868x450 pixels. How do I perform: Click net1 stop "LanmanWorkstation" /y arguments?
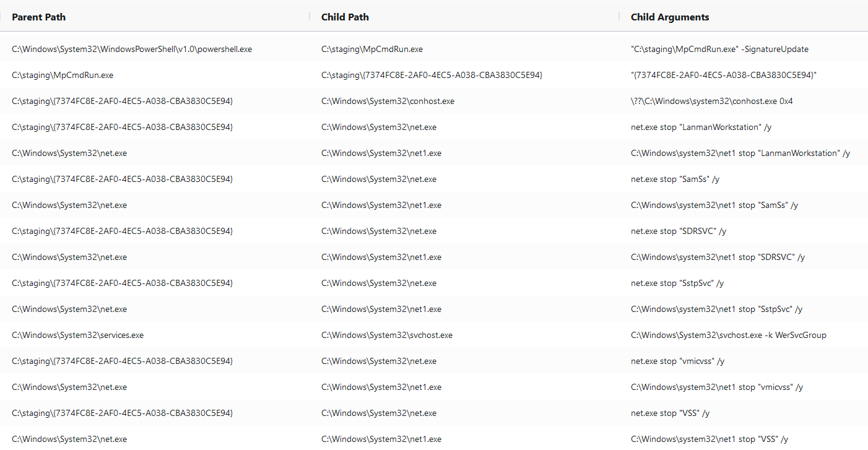point(740,153)
